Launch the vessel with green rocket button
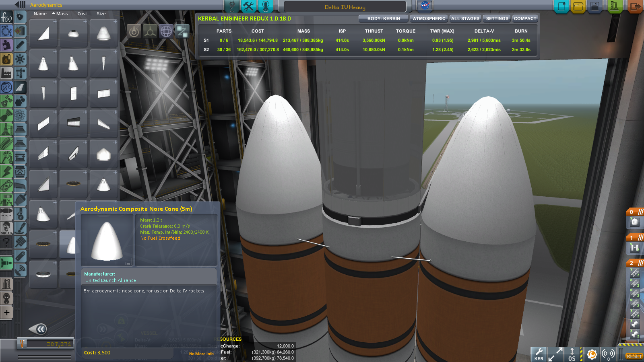 (615, 6)
